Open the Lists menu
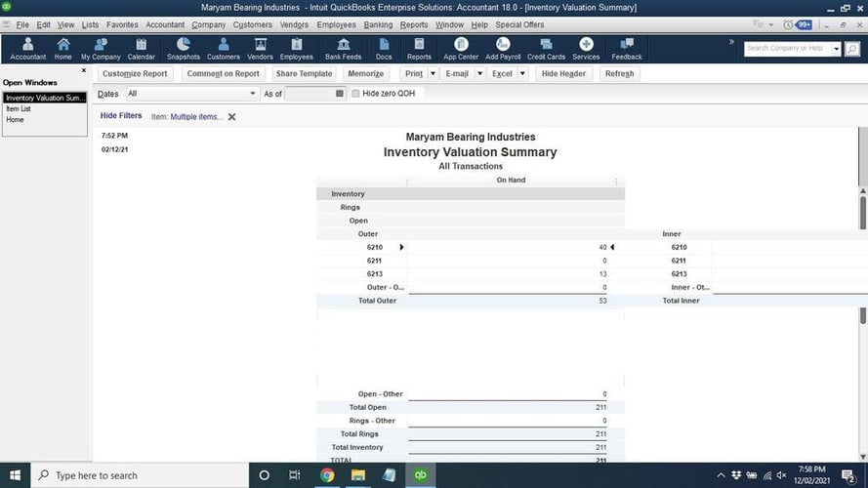 click(90, 25)
